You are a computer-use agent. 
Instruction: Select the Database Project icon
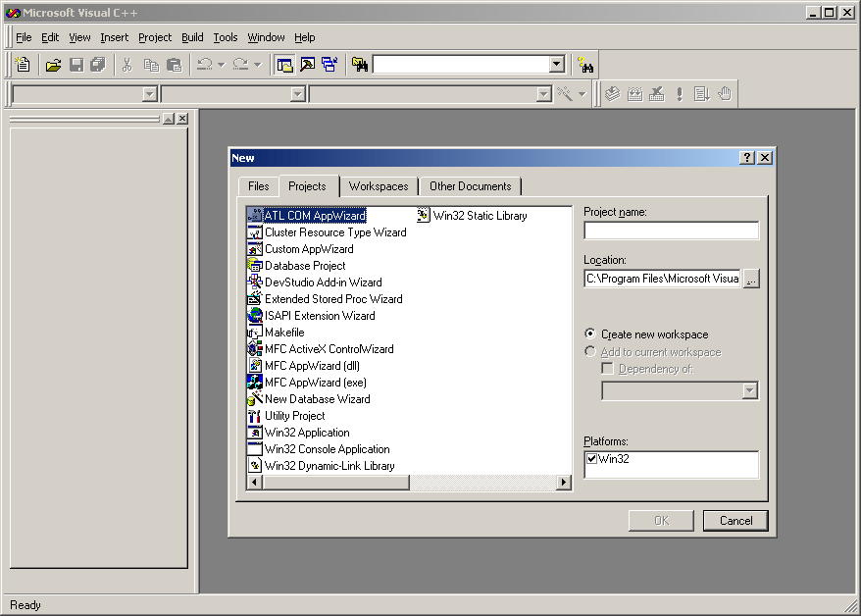coord(254,266)
